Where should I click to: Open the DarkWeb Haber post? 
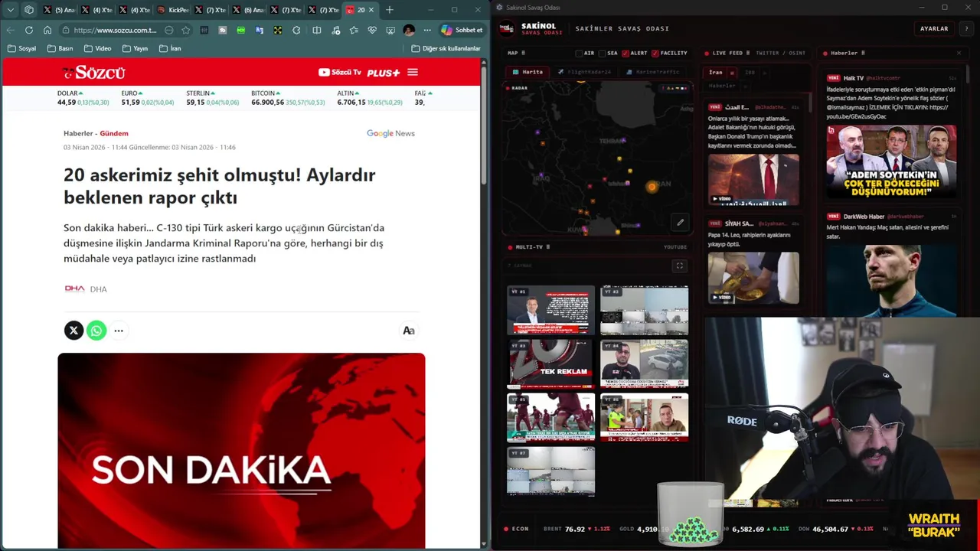click(x=891, y=260)
